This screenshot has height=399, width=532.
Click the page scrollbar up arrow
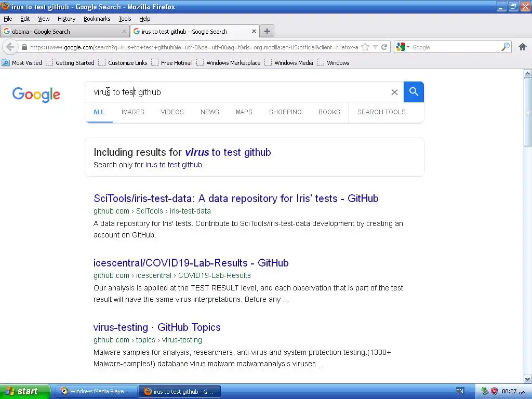tap(528, 73)
